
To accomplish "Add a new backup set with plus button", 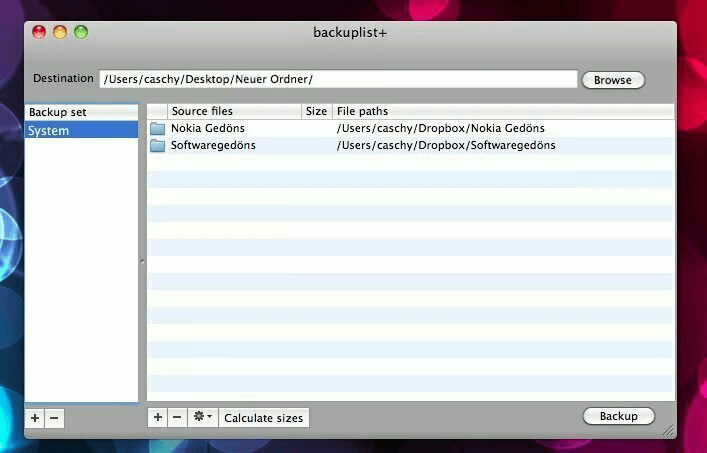I will coord(35,418).
